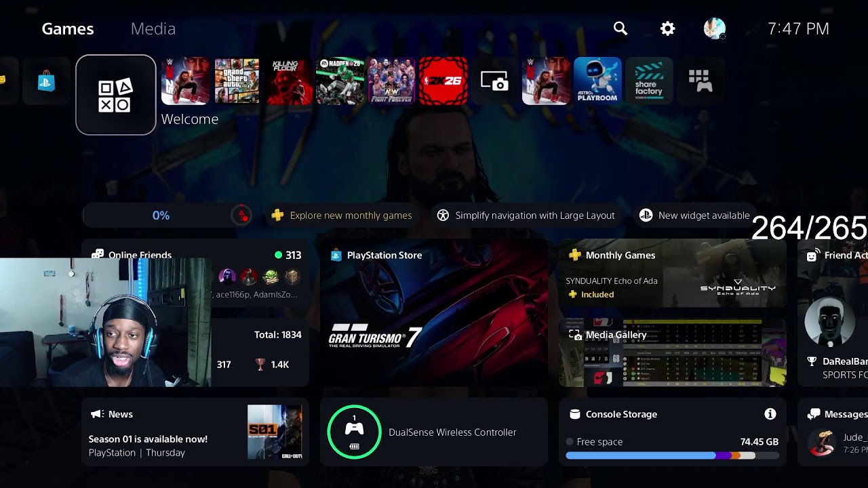This screenshot has height=488, width=868.
Task: Launch the Madden 20 game tile
Action: [x=340, y=81]
